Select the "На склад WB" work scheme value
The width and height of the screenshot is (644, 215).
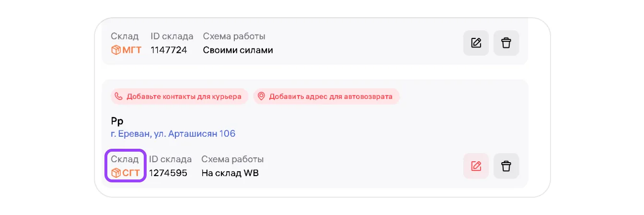230,173
